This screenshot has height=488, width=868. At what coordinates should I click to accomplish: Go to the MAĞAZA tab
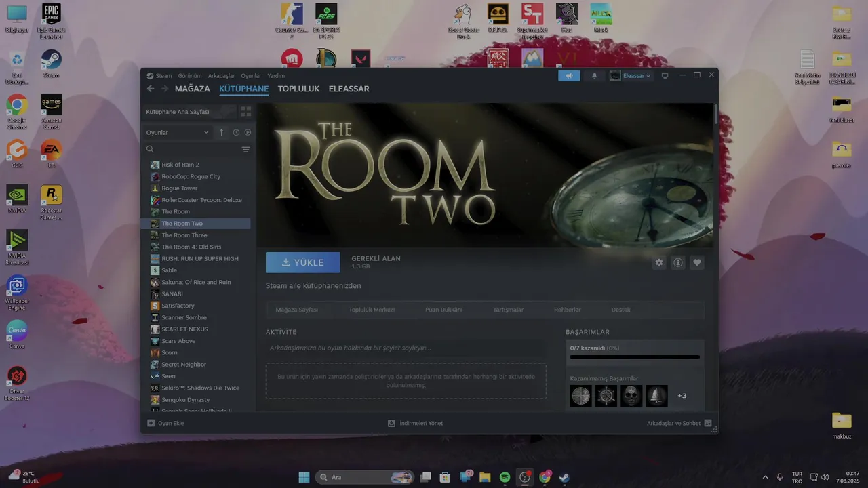pos(193,89)
